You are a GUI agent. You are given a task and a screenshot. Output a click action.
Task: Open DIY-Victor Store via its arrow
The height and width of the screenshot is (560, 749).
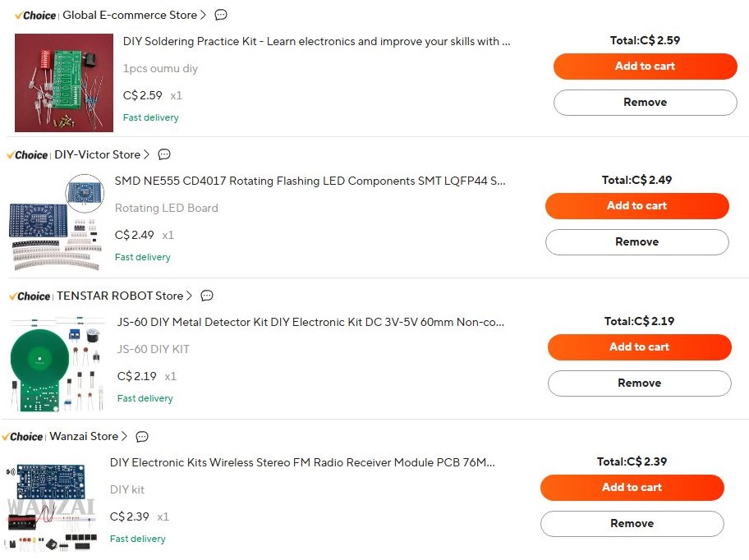click(147, 154)
